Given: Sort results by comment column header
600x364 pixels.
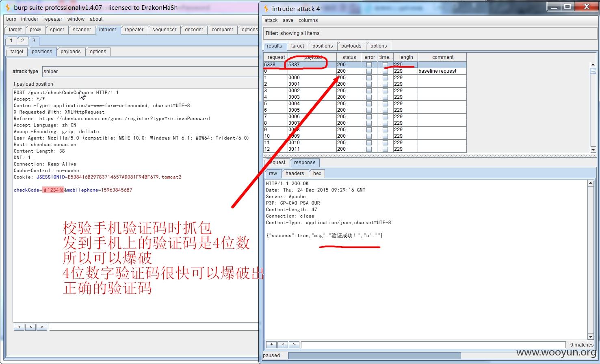Looking at the screenshot, I should (x=442, y=57).
